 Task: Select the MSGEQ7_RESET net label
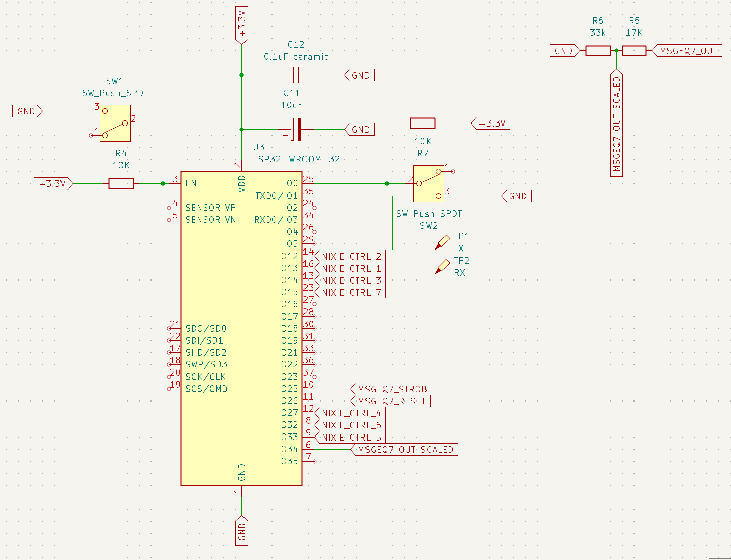point(391,401)
